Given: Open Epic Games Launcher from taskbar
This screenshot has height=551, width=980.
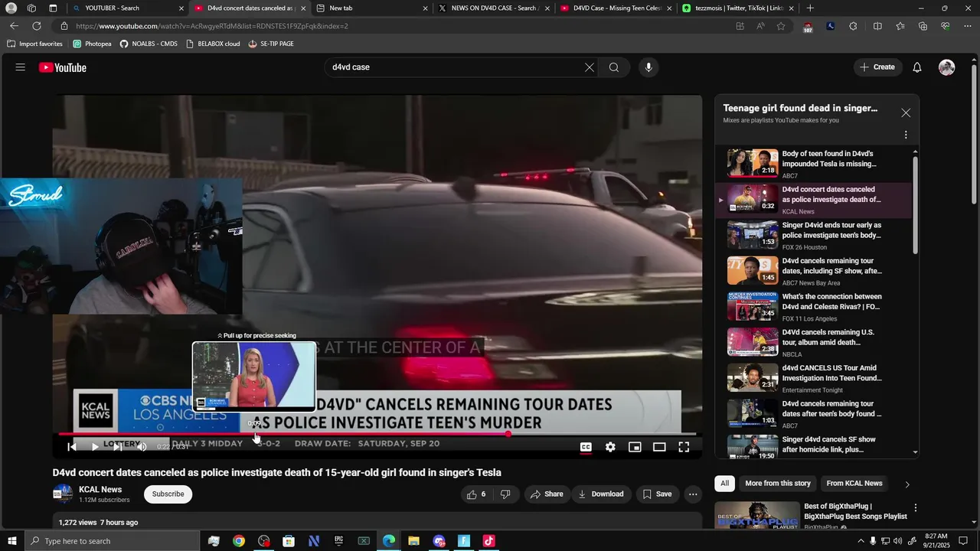Looking at the screenshot, I should 338,541.
